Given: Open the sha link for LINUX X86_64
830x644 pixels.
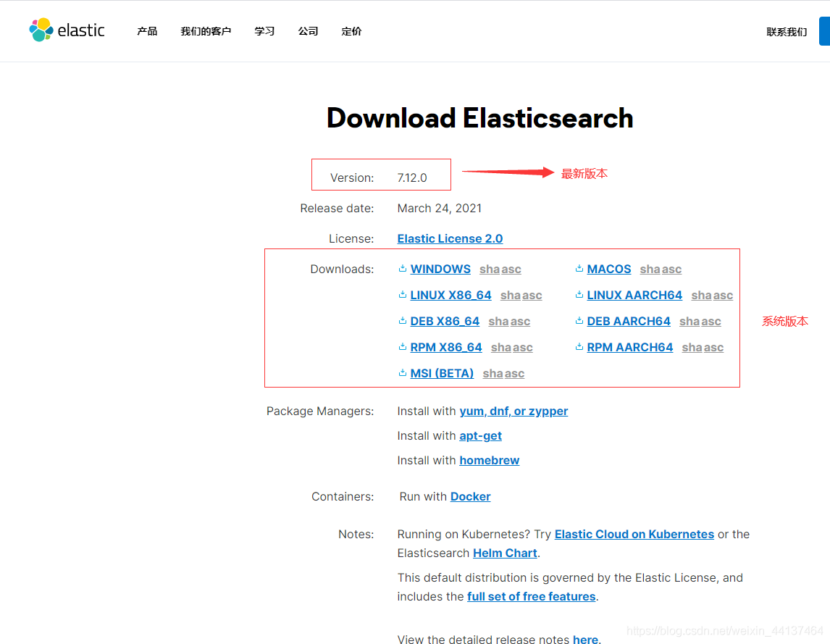Looking at the screenshot, I should [511, 295].
